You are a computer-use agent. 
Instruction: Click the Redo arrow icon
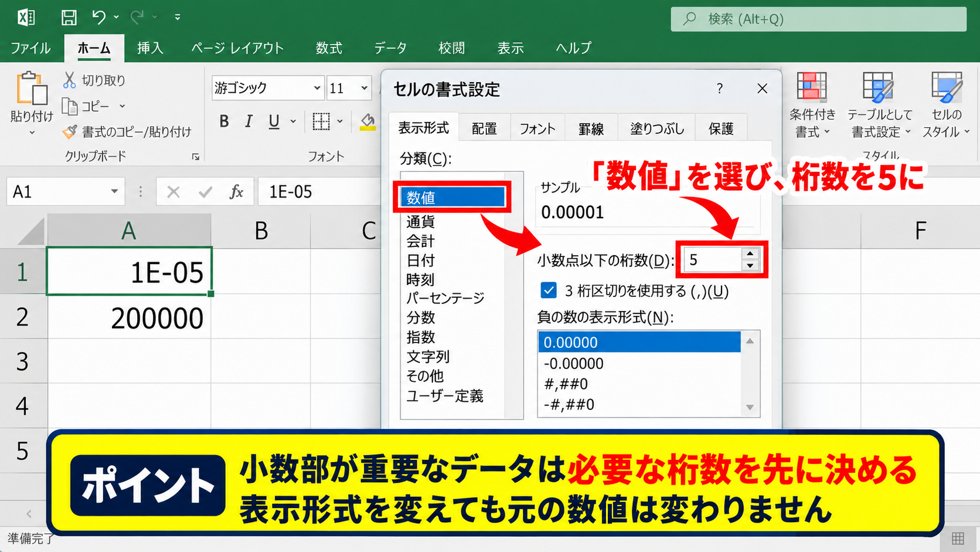137,18
